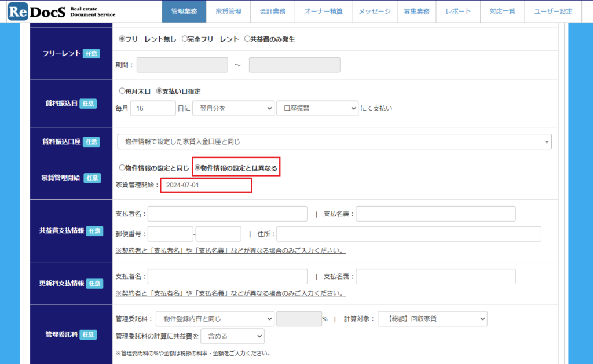Open the 計算対象 dropdown
Screen dimensions: 593x364
[x=432, y=319]
